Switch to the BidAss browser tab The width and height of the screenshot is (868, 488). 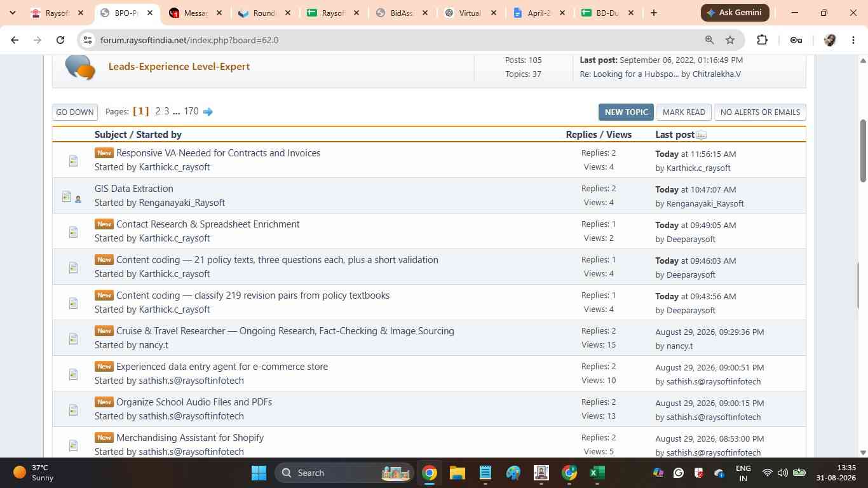coord(402,13)
